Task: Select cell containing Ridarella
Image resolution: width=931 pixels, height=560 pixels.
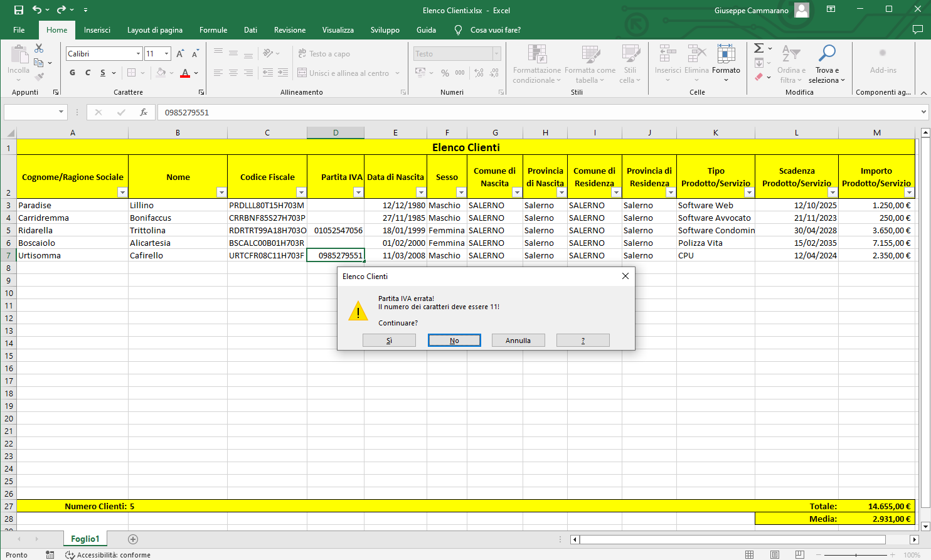Action: tap(72, 230)
